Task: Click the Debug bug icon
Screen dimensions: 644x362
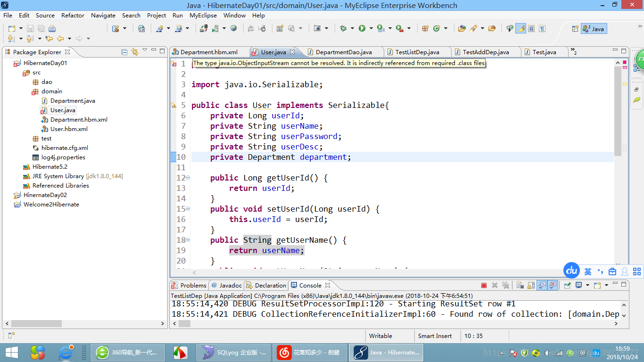Action: (343, 28)
